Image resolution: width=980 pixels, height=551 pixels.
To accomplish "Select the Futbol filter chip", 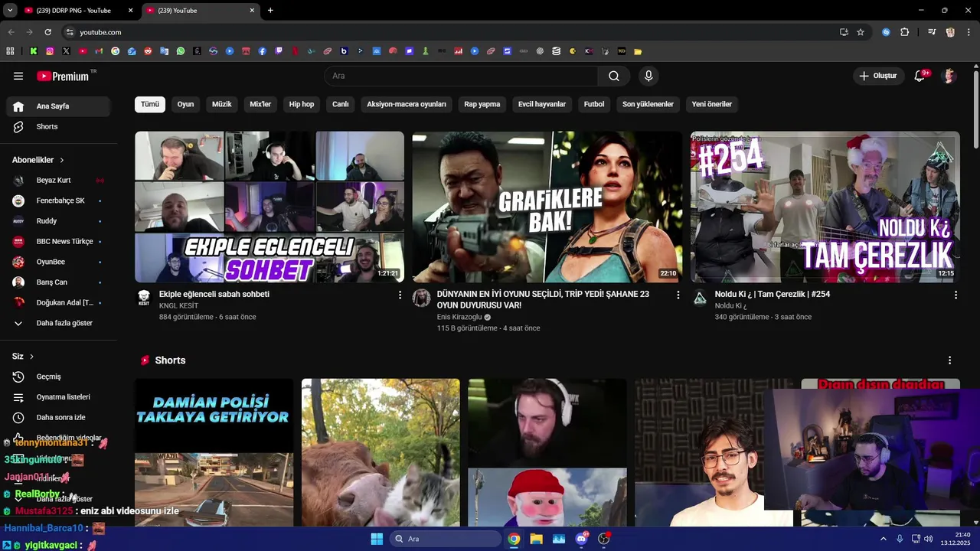I will coord(594,104).
